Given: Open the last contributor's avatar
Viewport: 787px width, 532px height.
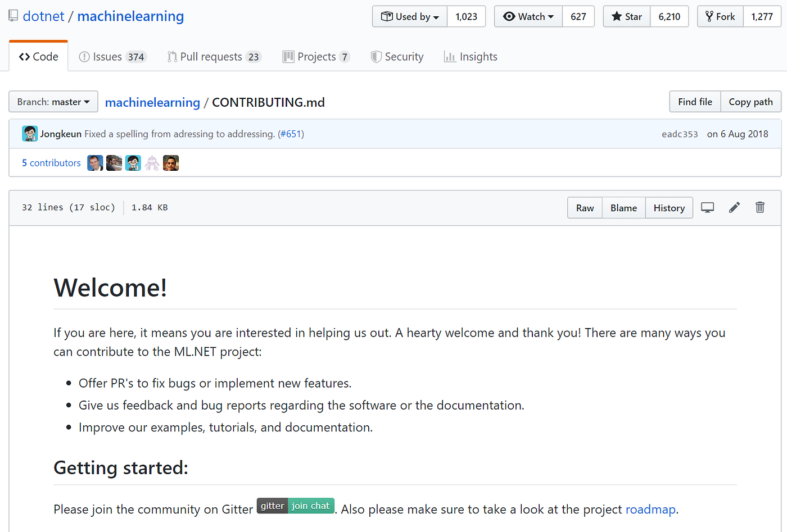Looking at the screenshot, I should [x=171, y=163].
